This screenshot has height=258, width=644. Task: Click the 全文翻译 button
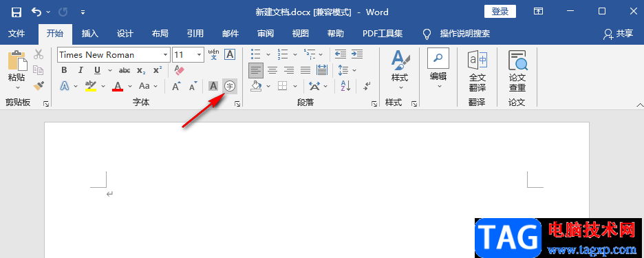point(477,71)
